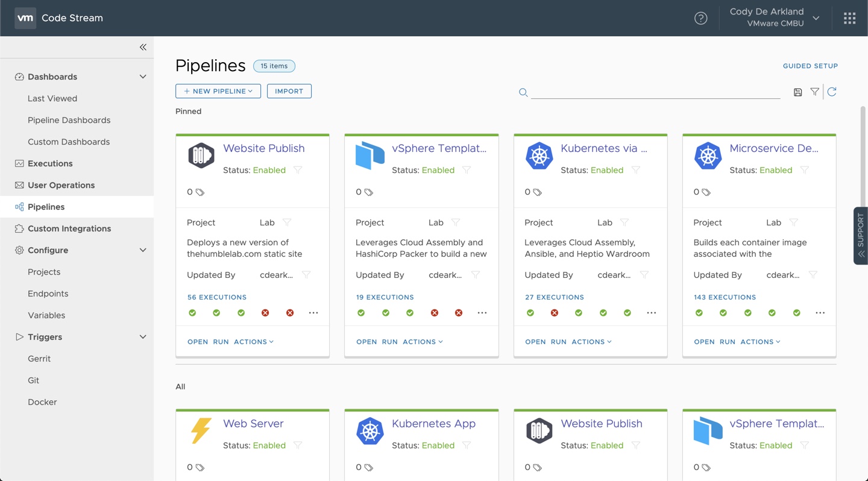Open the filter funnel beside the search bar
Screen dimensions: 868x481
[814, 92]
